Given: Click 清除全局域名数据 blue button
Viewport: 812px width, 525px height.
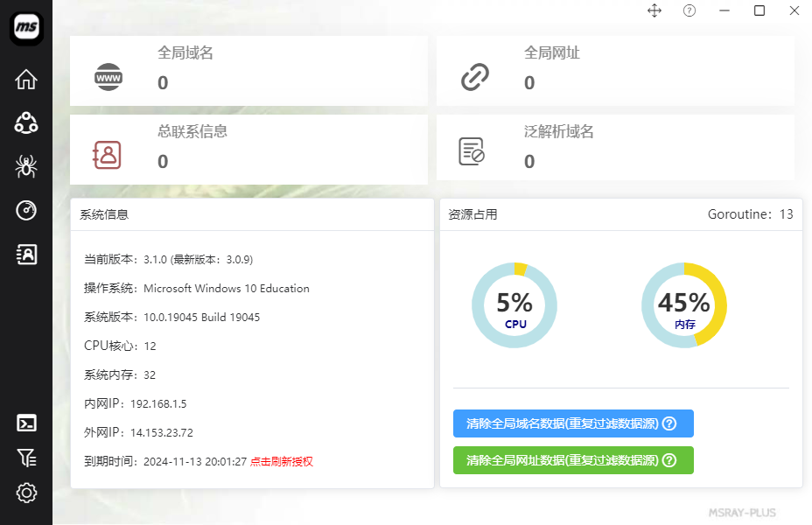Looking at the screenshot, I should coord(573,423).
